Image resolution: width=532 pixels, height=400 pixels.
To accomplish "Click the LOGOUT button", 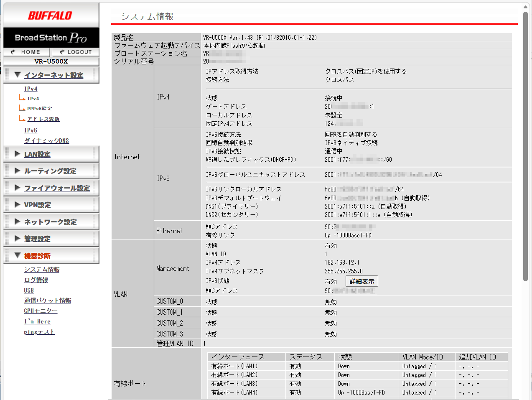I will (x=75, y=52).
